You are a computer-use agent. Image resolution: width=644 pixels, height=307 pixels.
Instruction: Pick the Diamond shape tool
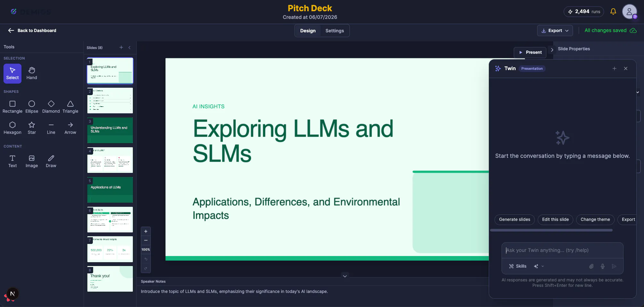pyautogui.click(x=51, y=107)
